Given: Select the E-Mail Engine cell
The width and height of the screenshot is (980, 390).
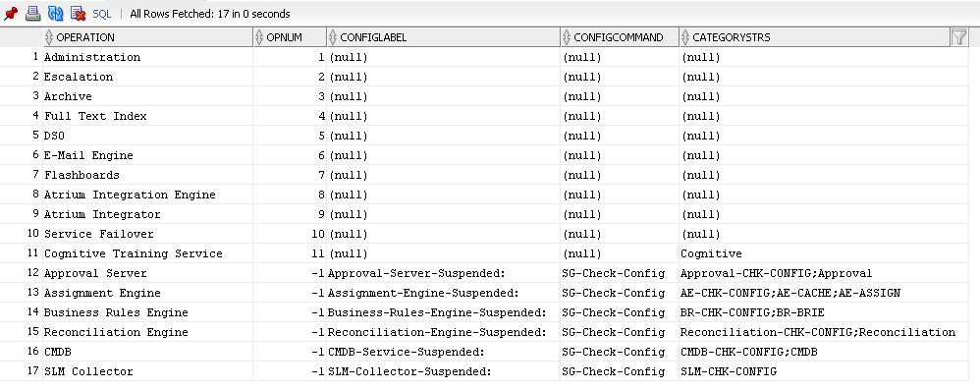Looking at the screenshot, I should (x=148, y=155).
